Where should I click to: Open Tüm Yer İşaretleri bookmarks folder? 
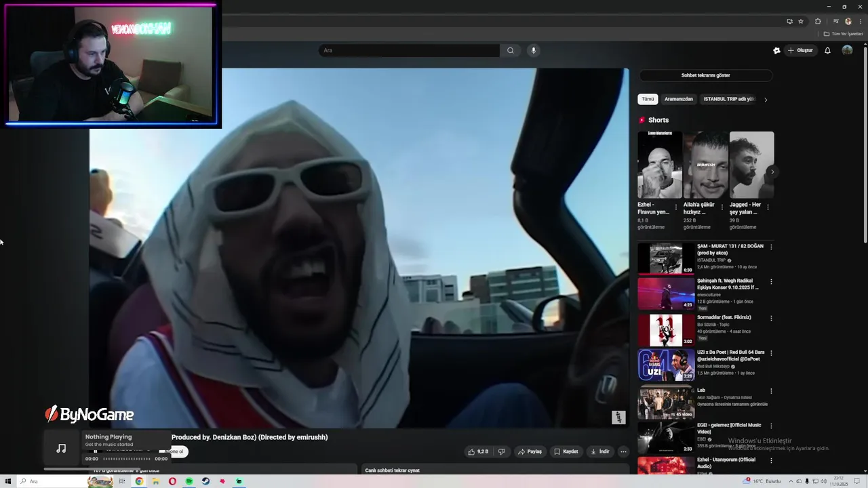tap(844, 33)
